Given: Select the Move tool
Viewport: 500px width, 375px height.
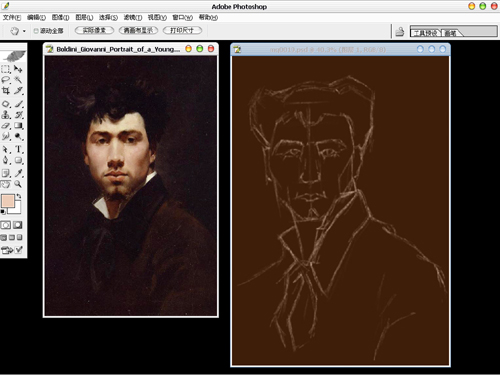Looking at the screenshot, I should point(18,69).
